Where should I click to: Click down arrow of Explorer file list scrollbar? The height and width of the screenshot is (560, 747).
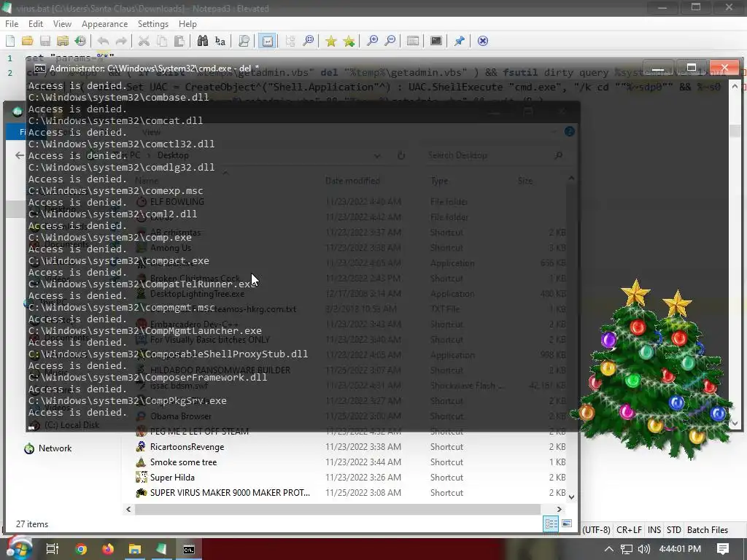click(x=571, y=497)
